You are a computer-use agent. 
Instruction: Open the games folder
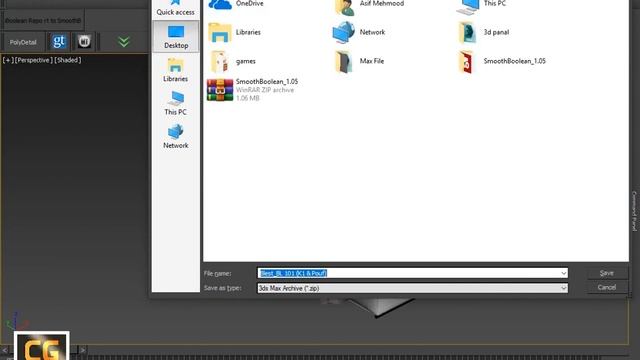tap(232, 61)
